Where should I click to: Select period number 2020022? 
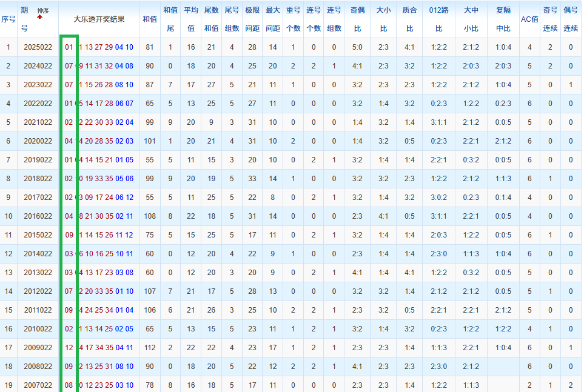(38, 141)
